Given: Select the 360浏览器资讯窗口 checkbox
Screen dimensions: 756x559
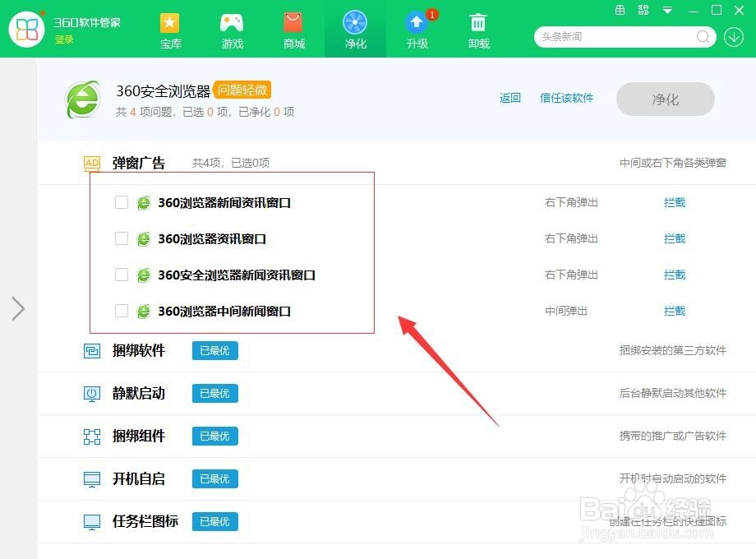Looking at the screenshot, I should pyautogui.click(x=121, y=238).
